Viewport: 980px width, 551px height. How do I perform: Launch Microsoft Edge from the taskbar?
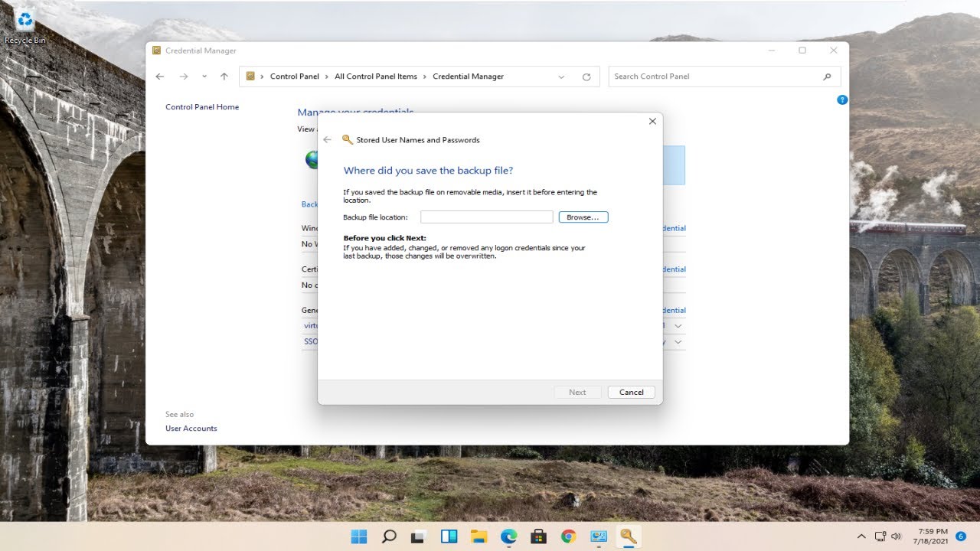pyautogui.click(x=509, y=536)
